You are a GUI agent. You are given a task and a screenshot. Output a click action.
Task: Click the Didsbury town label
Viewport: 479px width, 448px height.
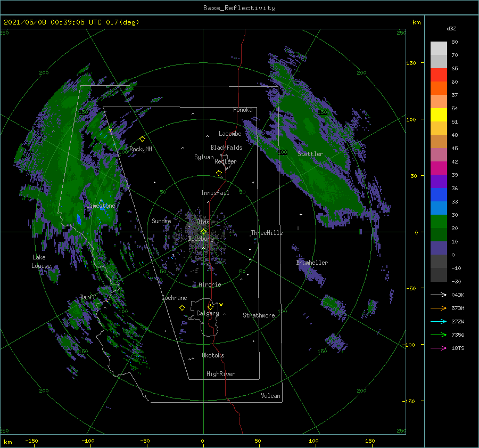tap(201, 239)
